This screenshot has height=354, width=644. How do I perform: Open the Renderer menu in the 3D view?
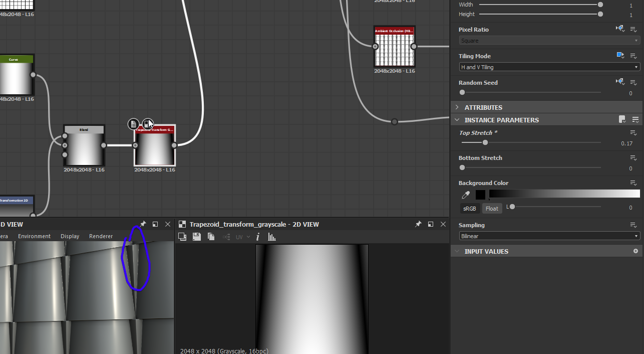click(x=101, y=236)
